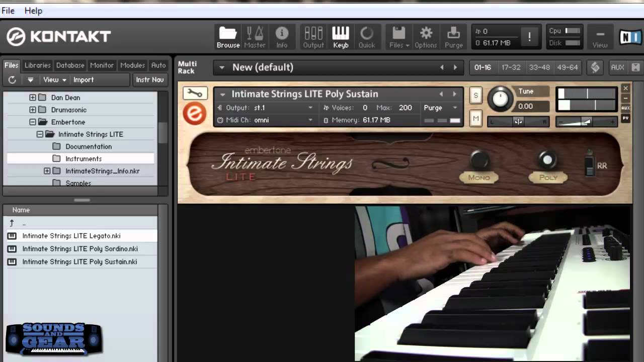
Task: Open the instrument name dropdown arrow
Action: coord(222,94)
